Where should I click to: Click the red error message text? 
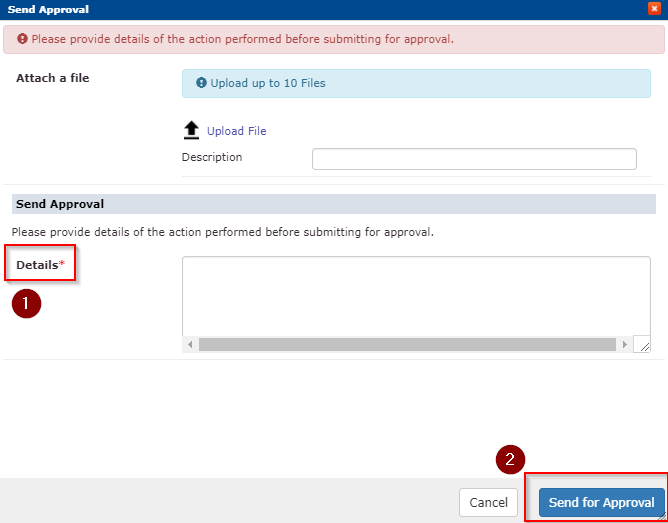tap(242, 39)
